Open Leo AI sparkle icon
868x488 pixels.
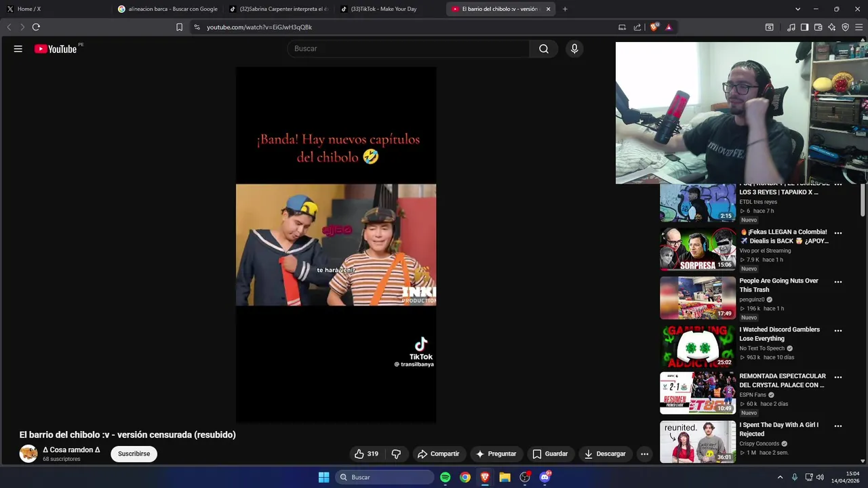click(x=832, y=27)
